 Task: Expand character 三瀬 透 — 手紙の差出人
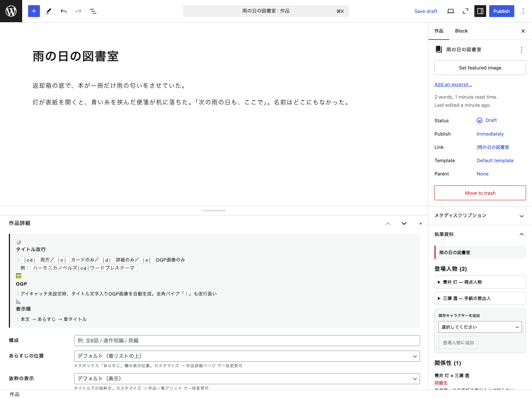(x=480, y=298)
